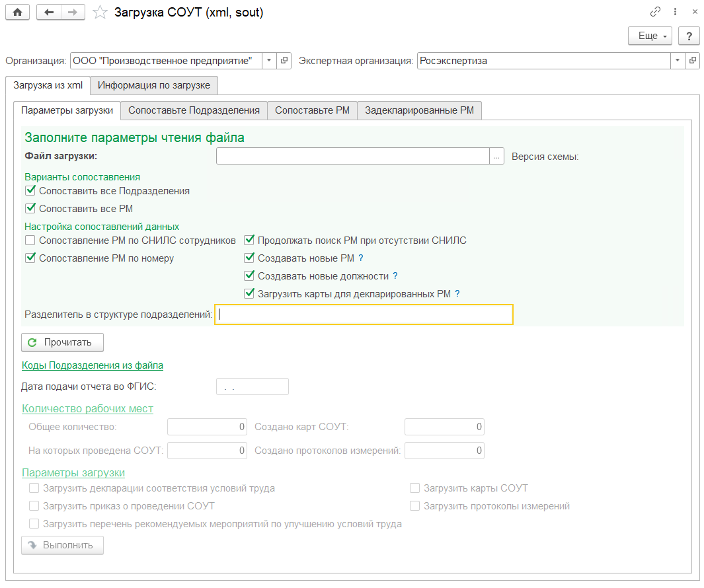
Task: Uncheck Сопоставить все Подразделения
Action: [x=30, y=191]
